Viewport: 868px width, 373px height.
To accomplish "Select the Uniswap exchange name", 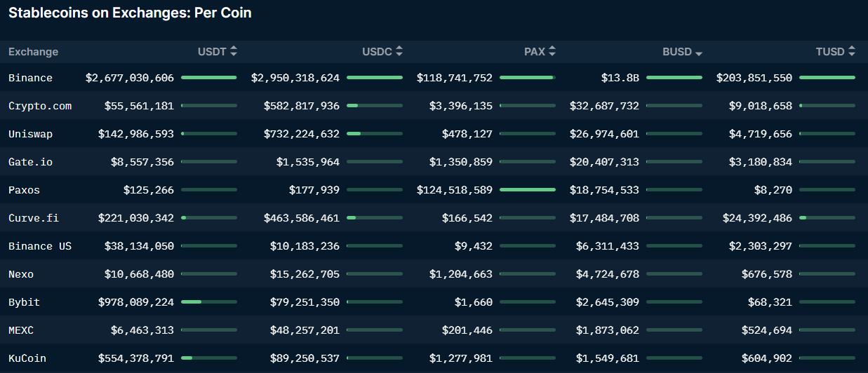I will (x=30, y=134).
